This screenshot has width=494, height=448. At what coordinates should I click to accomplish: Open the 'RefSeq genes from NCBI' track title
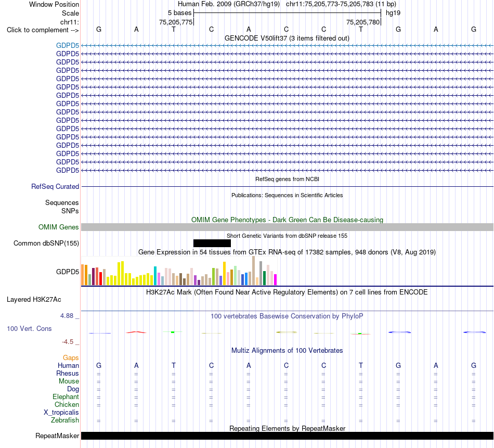[x=287, y=179]
